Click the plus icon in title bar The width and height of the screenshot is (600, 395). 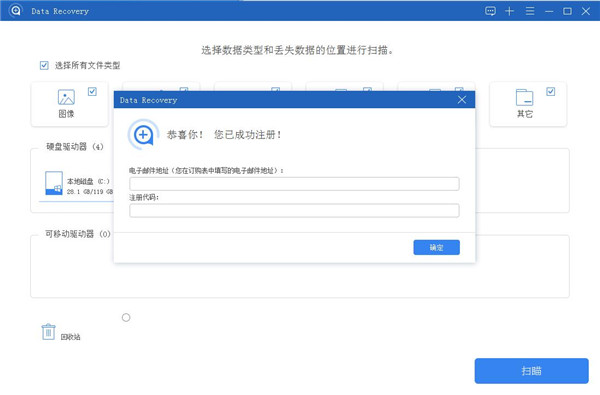[x=509, y=11]
